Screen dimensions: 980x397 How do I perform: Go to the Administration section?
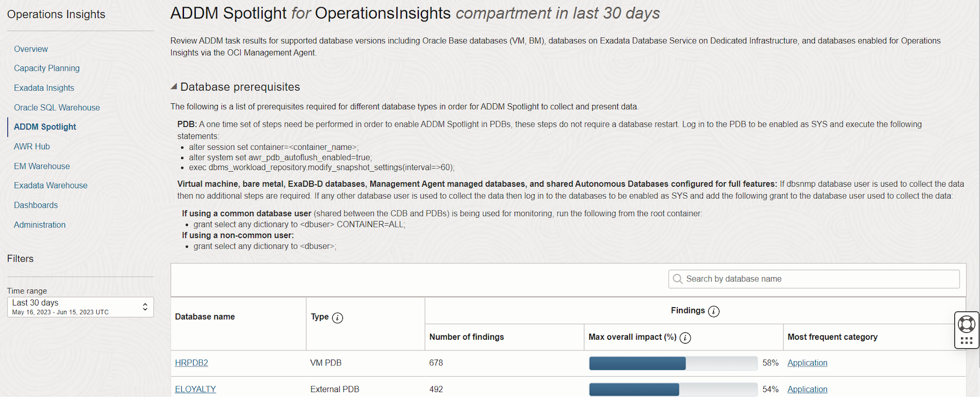click(39, 224)
